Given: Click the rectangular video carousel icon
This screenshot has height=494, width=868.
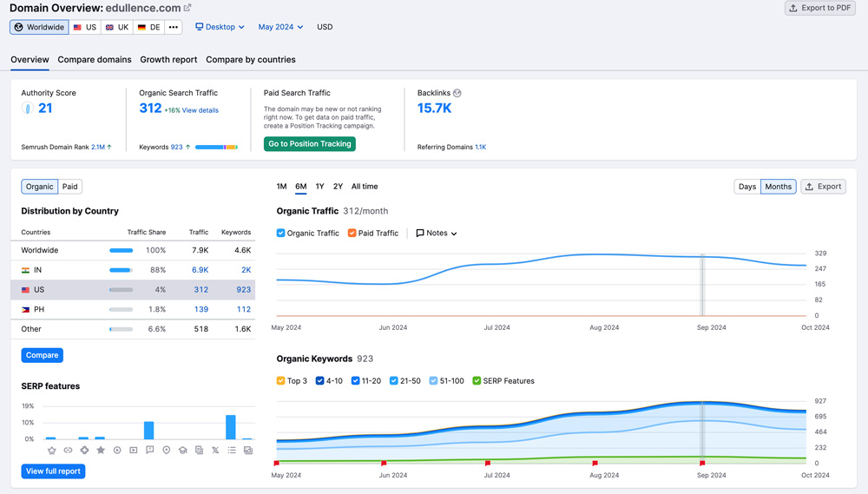Looking at the screenshot, I should pyautogui.click(x=134, y=451).
